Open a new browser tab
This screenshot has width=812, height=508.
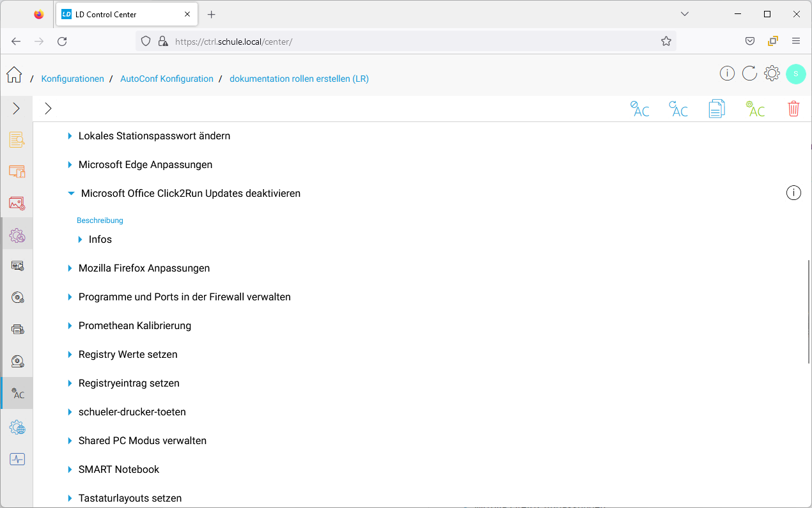point(212,14)
